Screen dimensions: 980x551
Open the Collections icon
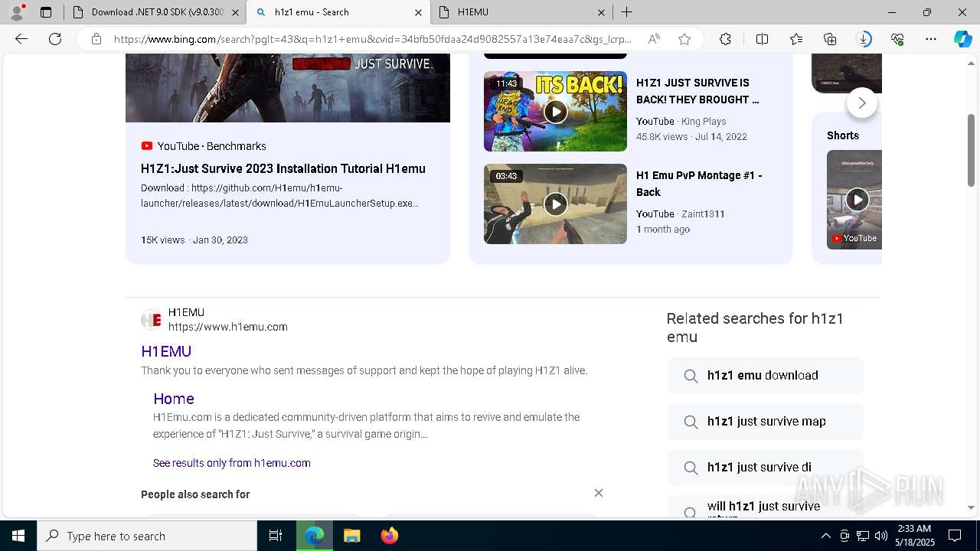pos(830,39)
